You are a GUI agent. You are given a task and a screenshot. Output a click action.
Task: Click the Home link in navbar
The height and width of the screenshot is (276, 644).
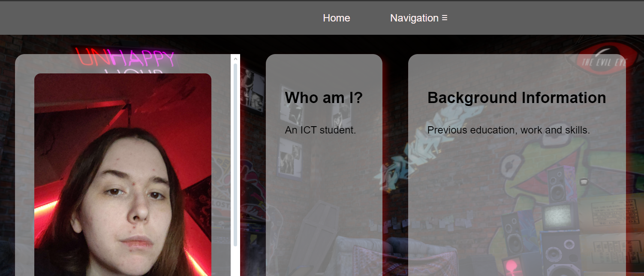tap(337, 18)
